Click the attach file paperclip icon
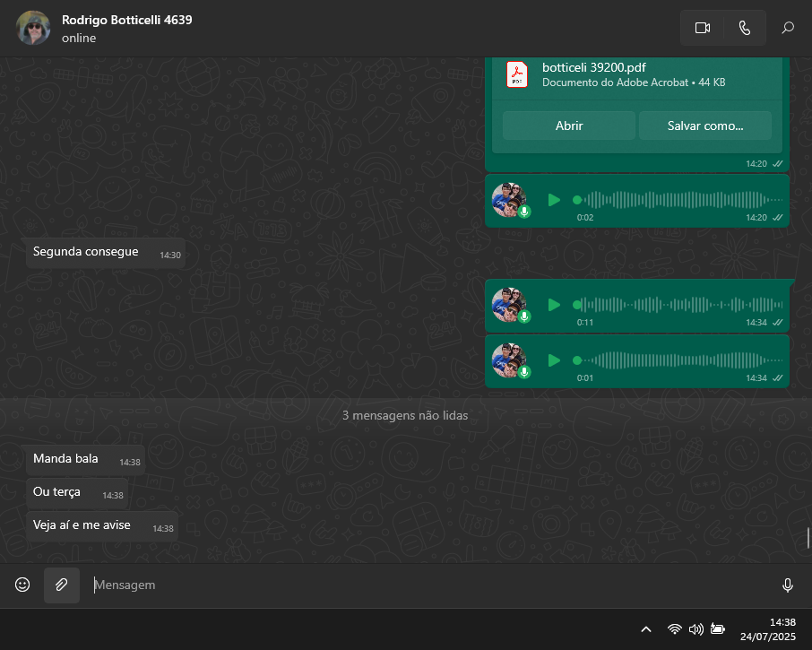Image resolution: width=812 pixels, height=650 pixels. pos(62,585)
